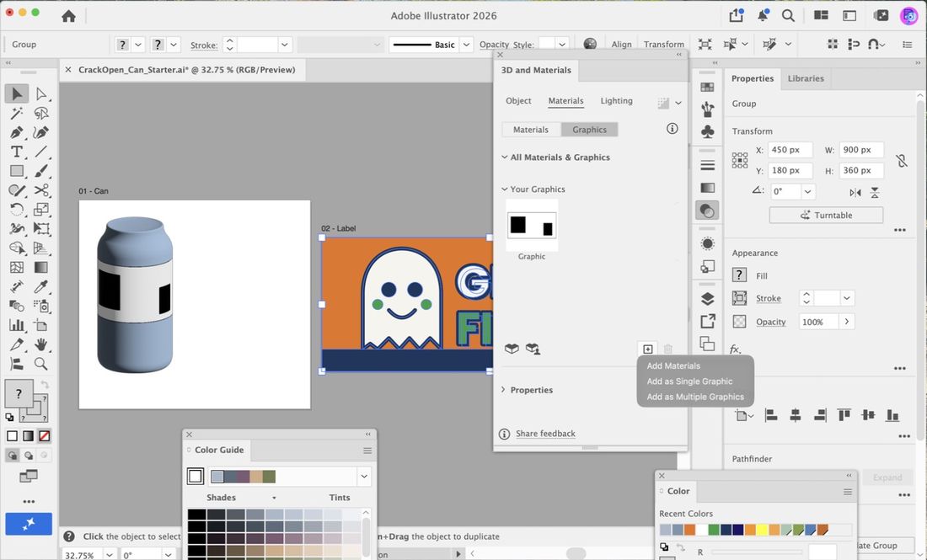Image resolution: width=927 pixels, height=560 pixels.
Task: Choose Add as Single Graphic
Action: (689, 381)
